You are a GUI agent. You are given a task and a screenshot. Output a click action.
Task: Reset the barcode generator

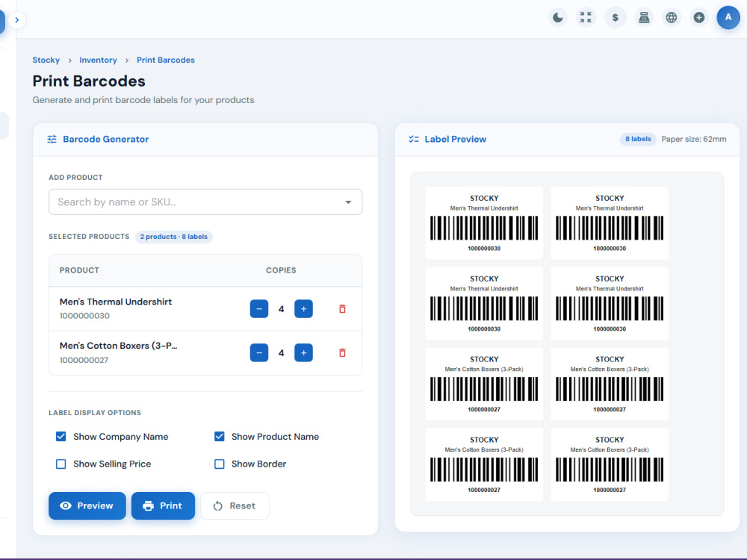(x=235, y=505)
